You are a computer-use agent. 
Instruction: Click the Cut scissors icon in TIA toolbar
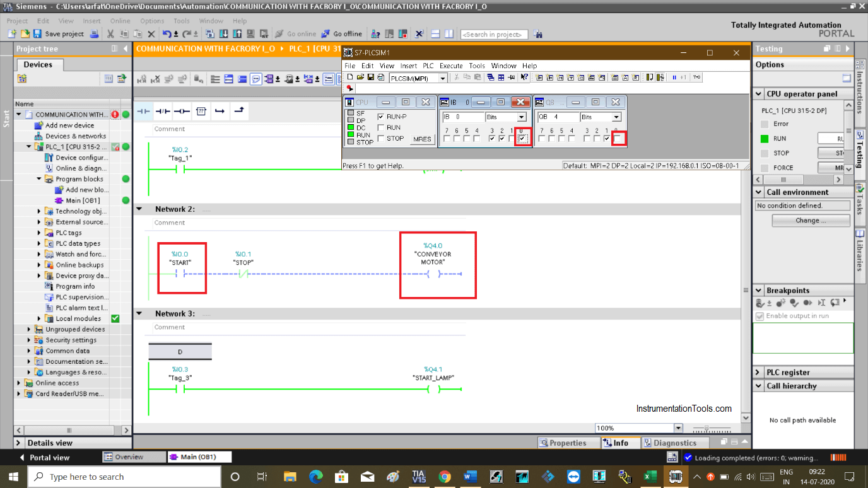click(x=110, y=33)
